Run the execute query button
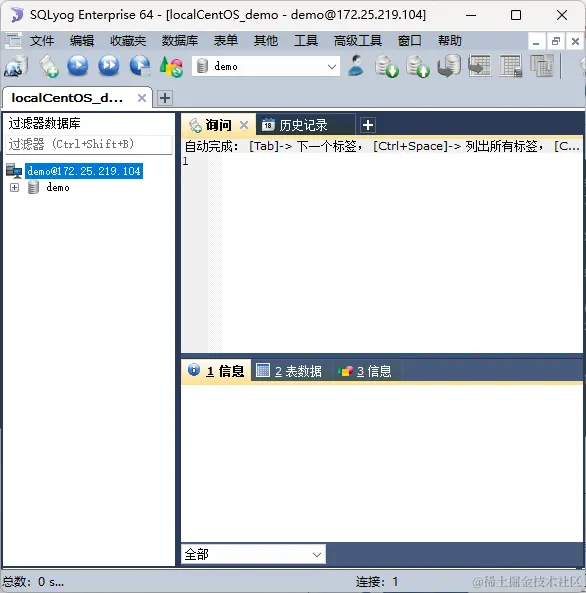The image size is (586, 593). 78,66
